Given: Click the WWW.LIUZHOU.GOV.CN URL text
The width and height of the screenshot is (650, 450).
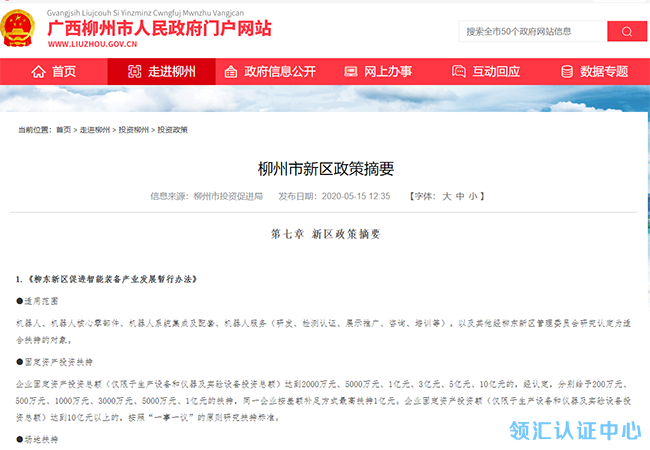Looking at the screenshot, I should (x=92, y=44).
